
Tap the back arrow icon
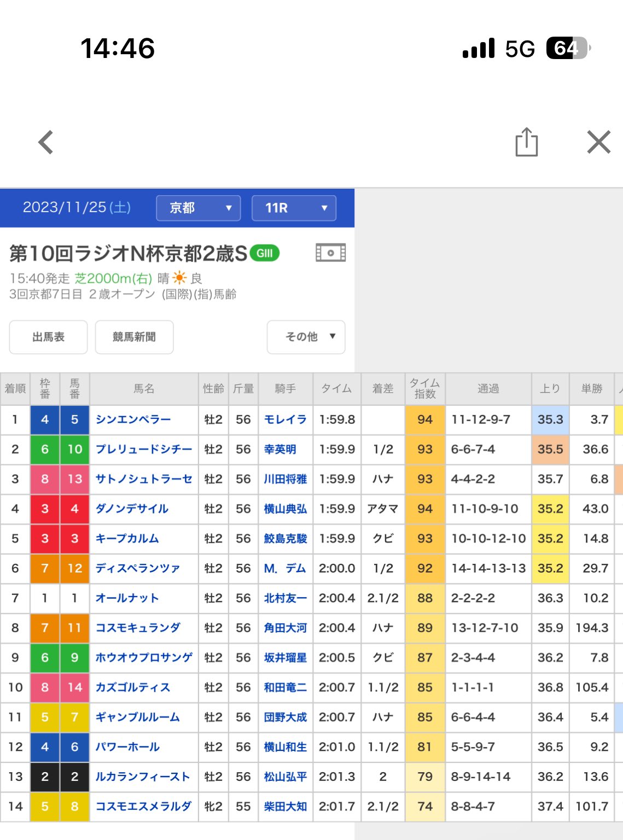[46, 142]
